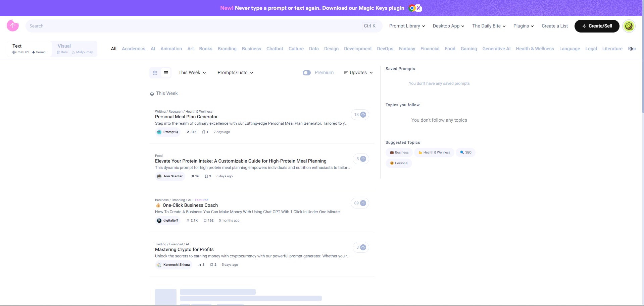Open the Prompt Library menu

point(407,26)
